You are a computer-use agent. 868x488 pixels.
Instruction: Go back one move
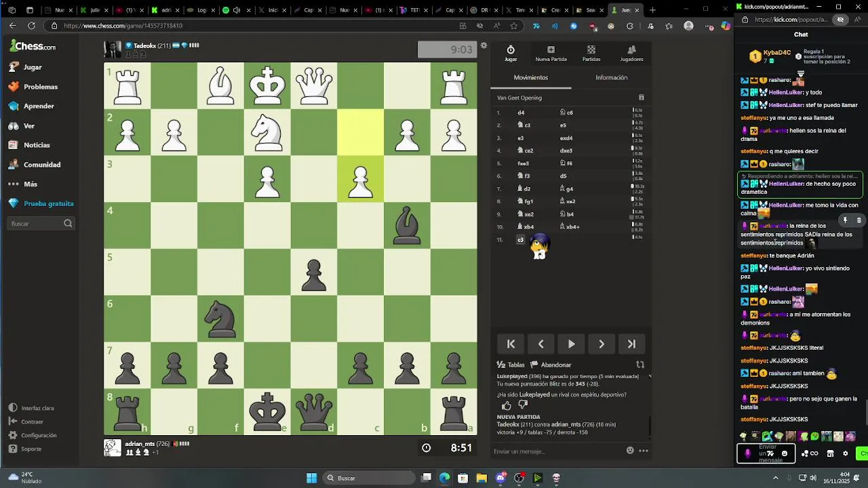(541, 344)
